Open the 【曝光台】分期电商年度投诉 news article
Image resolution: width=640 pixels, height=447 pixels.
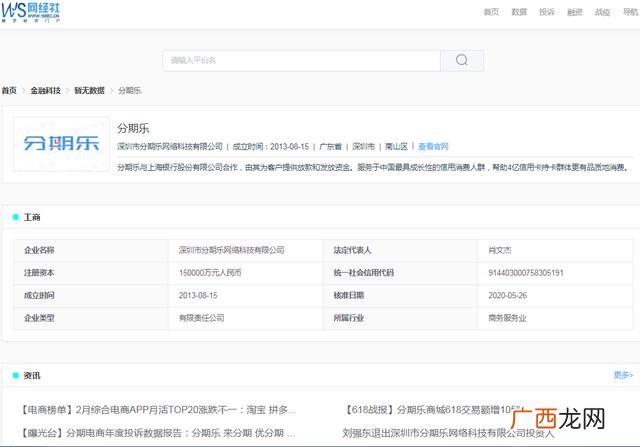(x=158, y=433)
